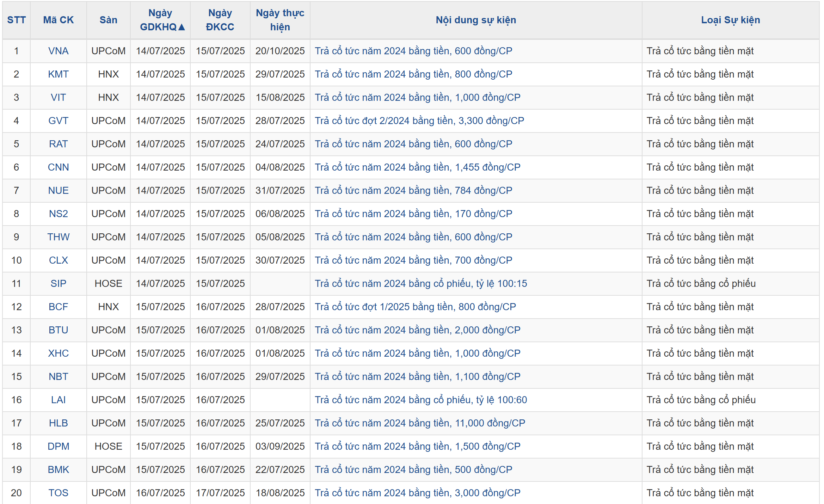The image size is (824, 504).
Task: Open the CLX stock code link
Action: 58,260
